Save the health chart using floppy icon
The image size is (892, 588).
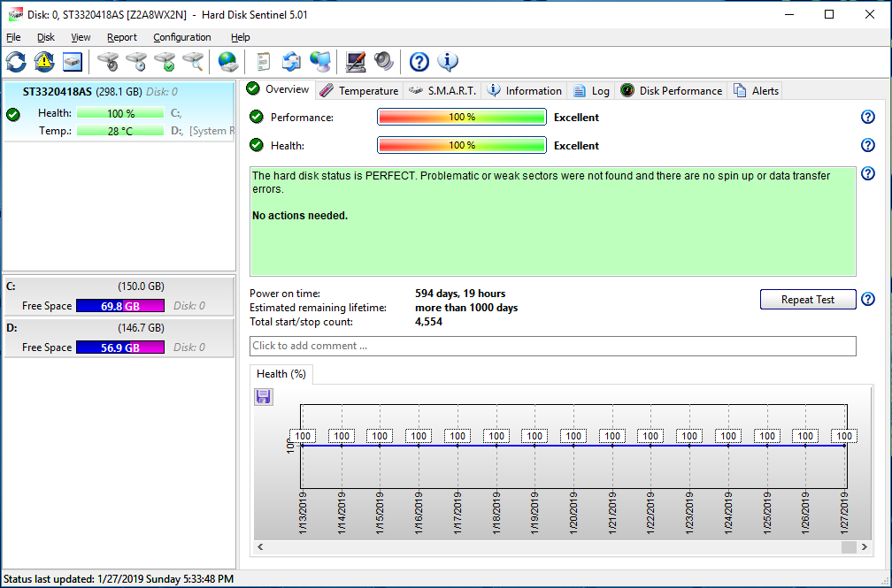pyautogui.click(x=263, y=397)
